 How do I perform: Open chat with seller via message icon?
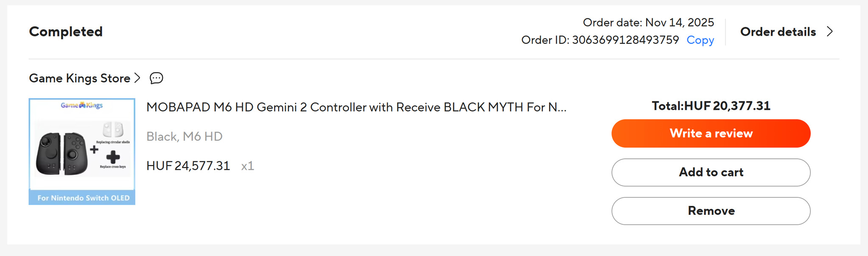(156, 78)
